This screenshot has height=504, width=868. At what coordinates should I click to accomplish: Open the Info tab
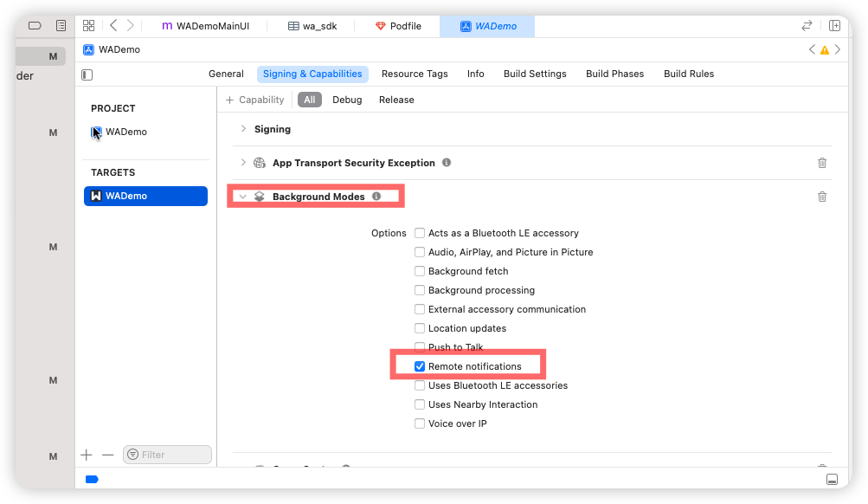(x=475, y=74)
